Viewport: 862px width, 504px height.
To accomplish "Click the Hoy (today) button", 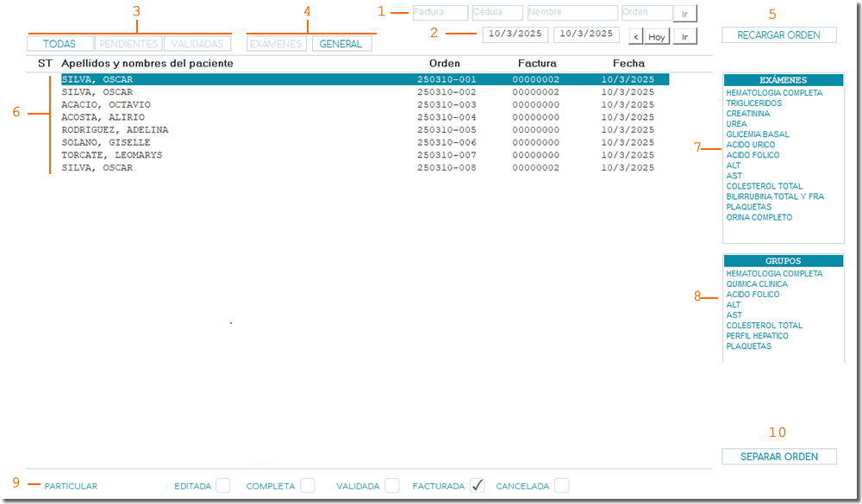I will coord(657,36).
